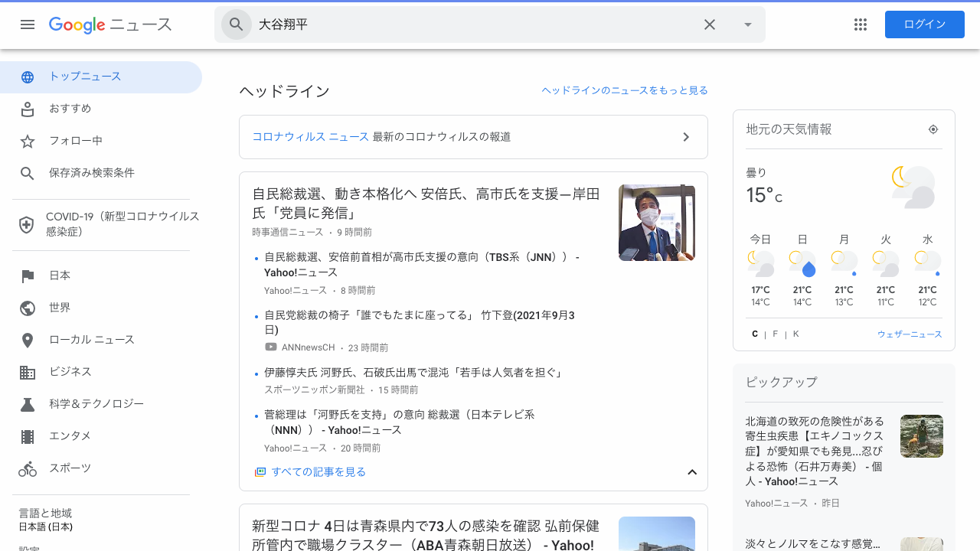Screen dimensions: 980x551
Task: Use the weather location detection crosshair
Action: (933, 129)
